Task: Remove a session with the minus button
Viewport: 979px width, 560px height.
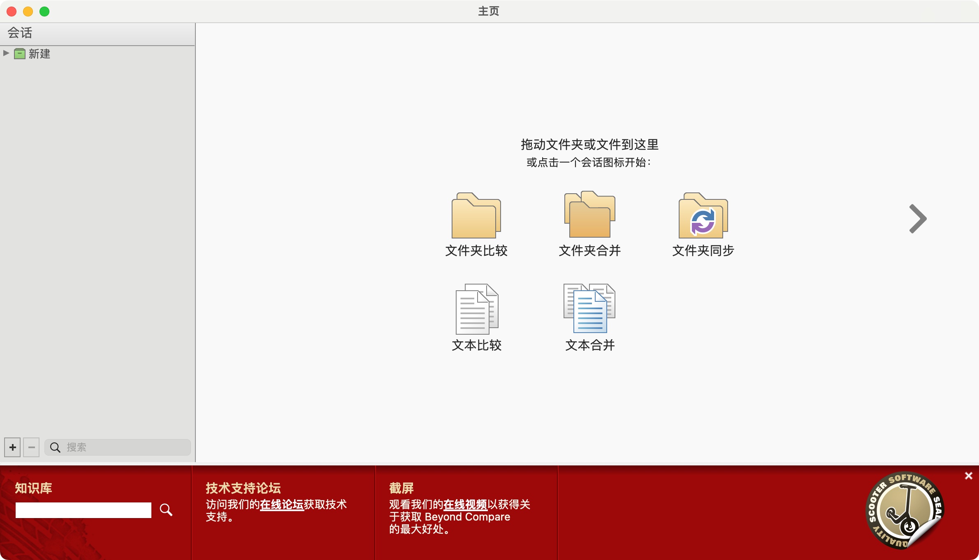Action: [x=32, y=447]
